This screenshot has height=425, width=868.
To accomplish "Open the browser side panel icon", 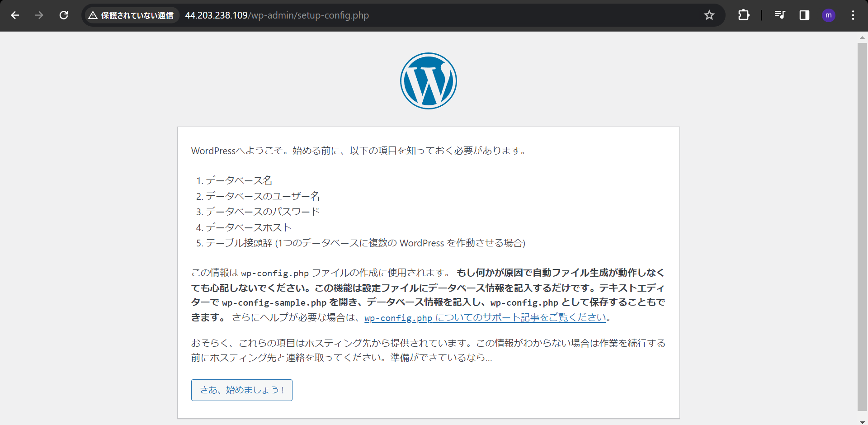I will click(x=804, y=15).
